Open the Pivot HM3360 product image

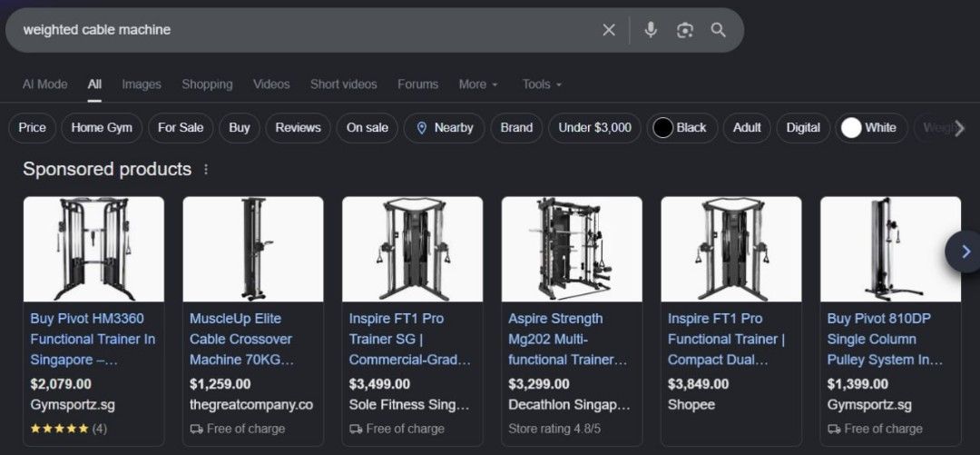point(93,249)
